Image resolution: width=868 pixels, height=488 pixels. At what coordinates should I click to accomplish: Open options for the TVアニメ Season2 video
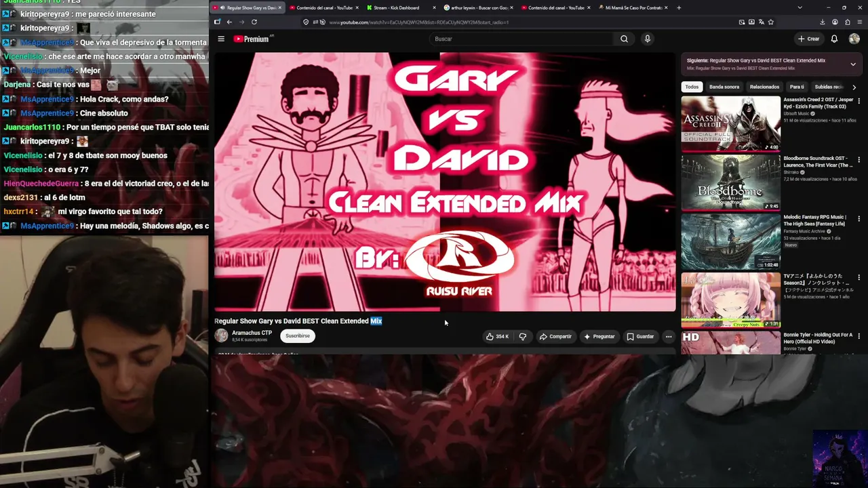(x=859, y=277)
